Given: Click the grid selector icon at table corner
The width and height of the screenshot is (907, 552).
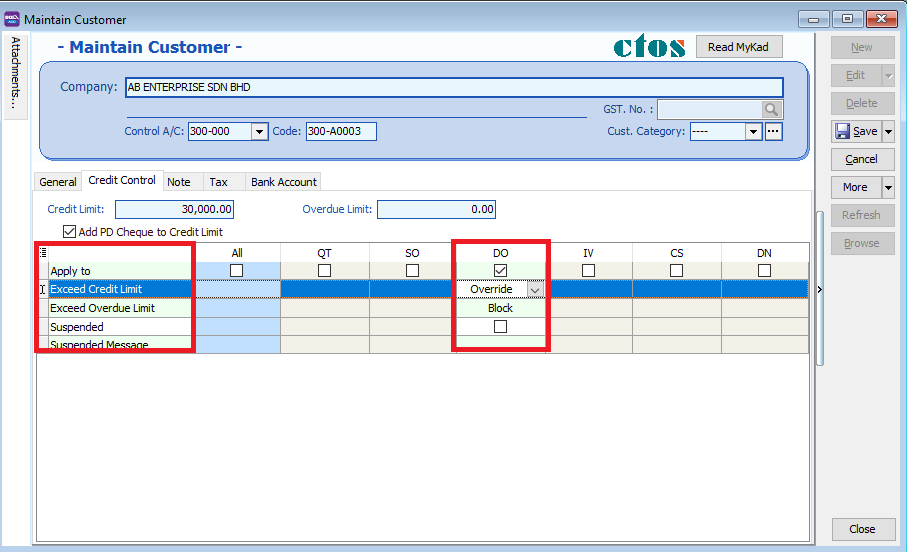Looking at the screenshot, I should [x=42, y=253].
